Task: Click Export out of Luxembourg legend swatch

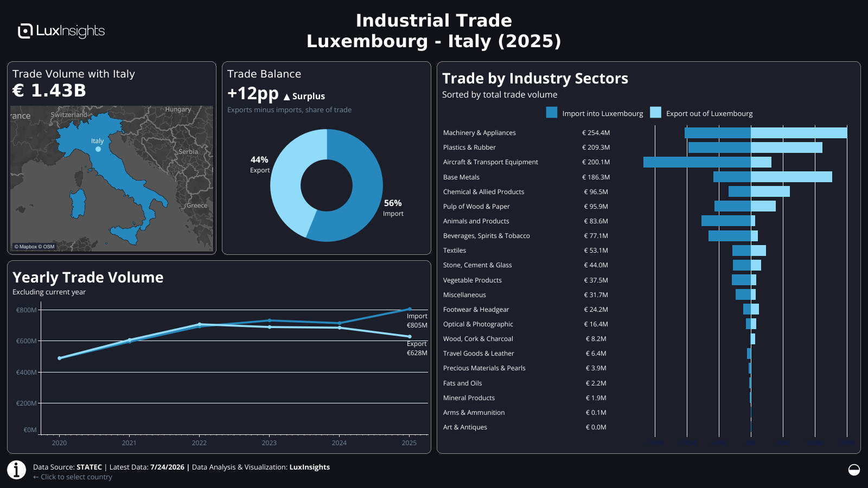Action: (x=655, y=113)
